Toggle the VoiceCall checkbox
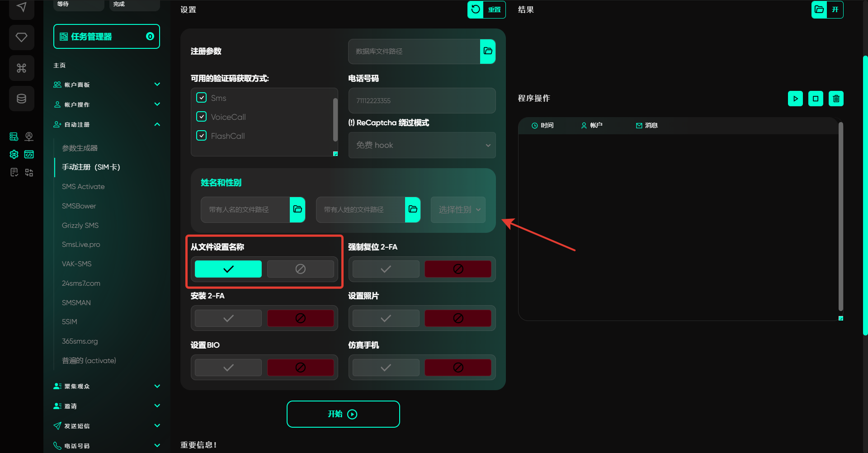This screenshot has height=453, width=868. pos(202,117)
